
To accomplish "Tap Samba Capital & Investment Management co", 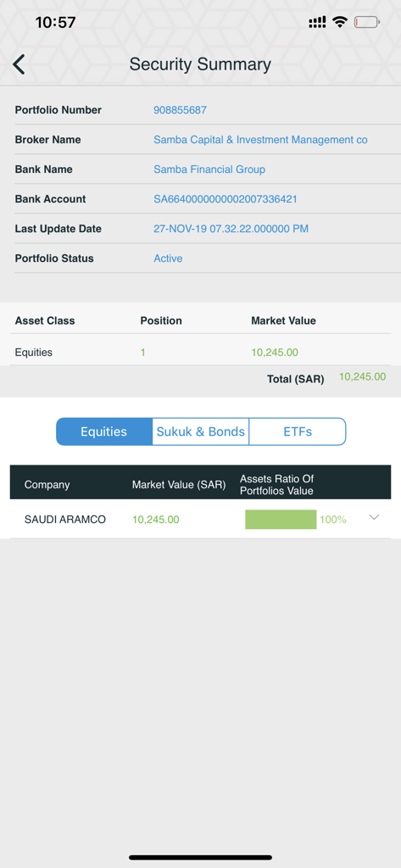I will (260, 140).
